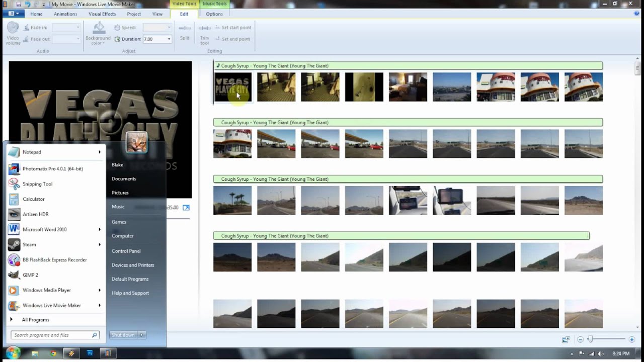Click the Background color paint bucket
The image size is (644, 362).
point(99,28)
